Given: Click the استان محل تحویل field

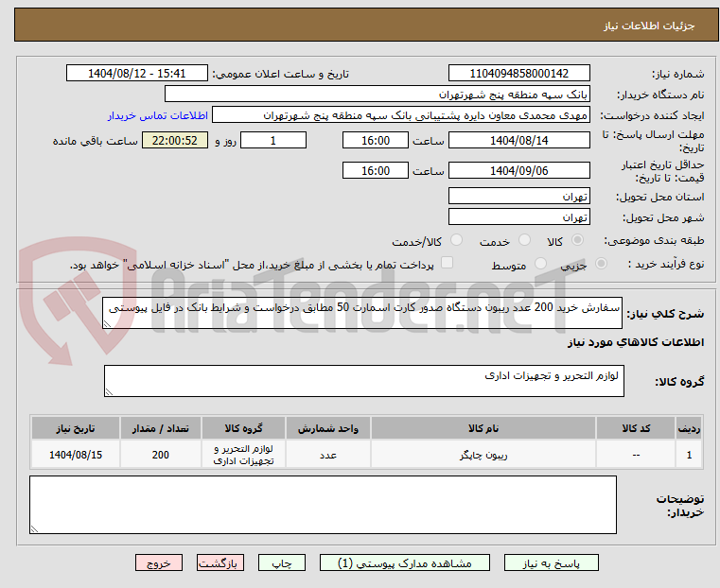Looking at the screenshot, I should point(518,197).
